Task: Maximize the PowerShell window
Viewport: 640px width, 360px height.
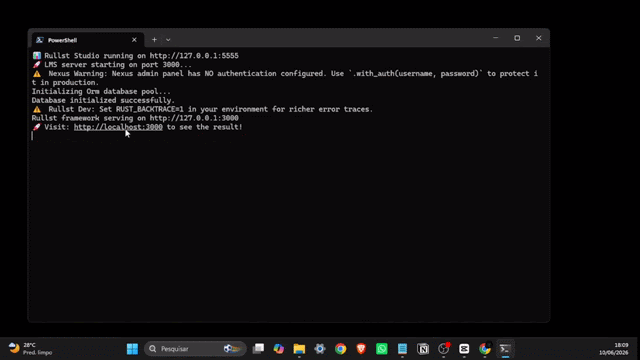Action: click(517, 38)
